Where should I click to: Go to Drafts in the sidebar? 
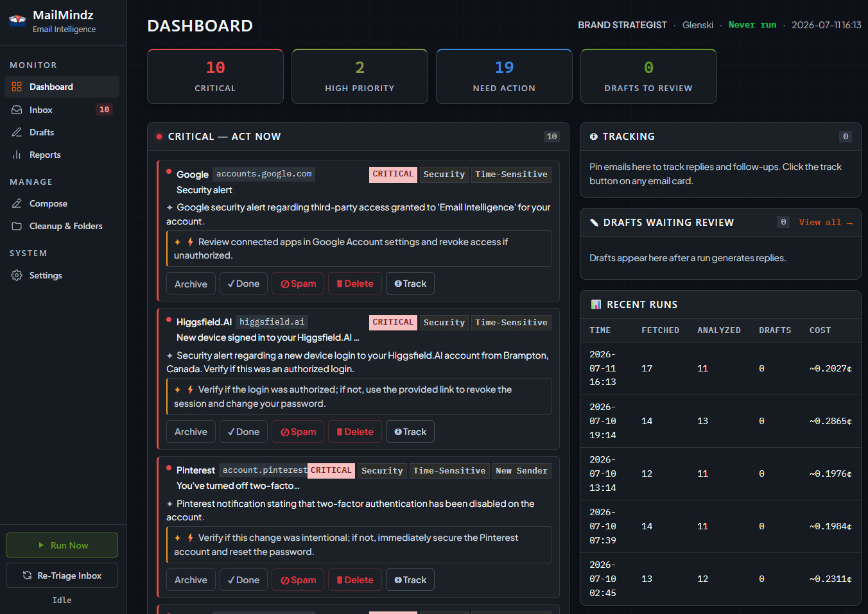tap(62, 132)
